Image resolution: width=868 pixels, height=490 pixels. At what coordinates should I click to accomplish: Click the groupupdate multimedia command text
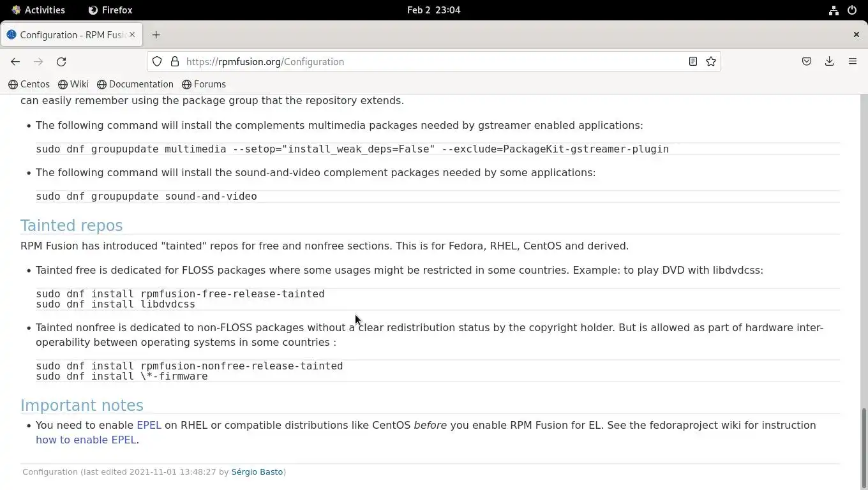tap(352, 149)
